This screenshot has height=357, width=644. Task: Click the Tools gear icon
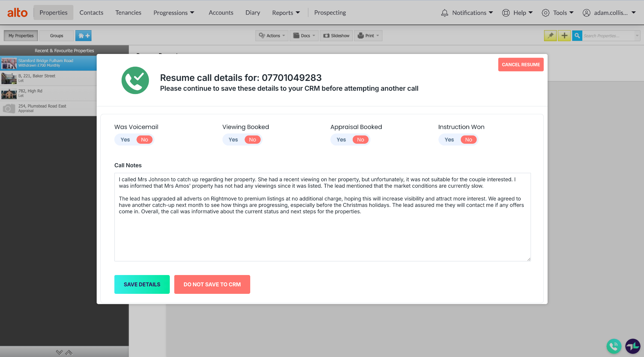coord(545,13)
